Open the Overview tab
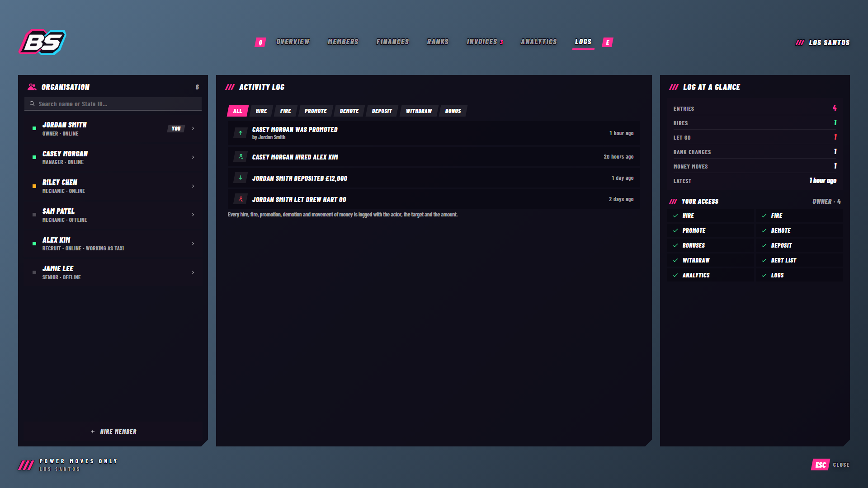 (x=293, y=42)
